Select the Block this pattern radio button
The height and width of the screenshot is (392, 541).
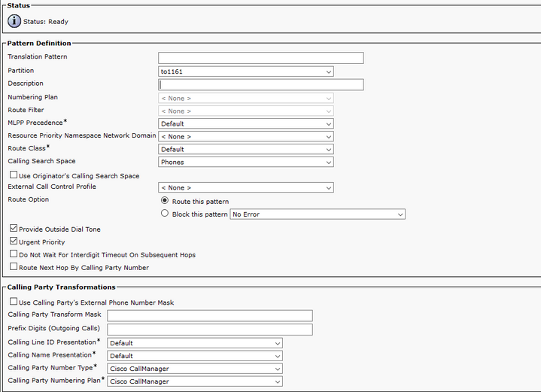coord(165,213)
